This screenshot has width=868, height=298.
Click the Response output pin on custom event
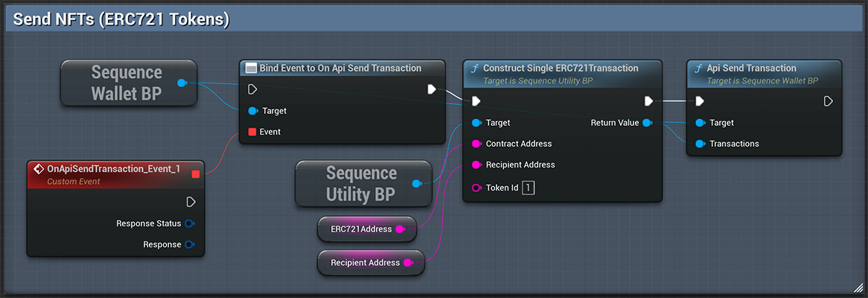tap(189, 244)
